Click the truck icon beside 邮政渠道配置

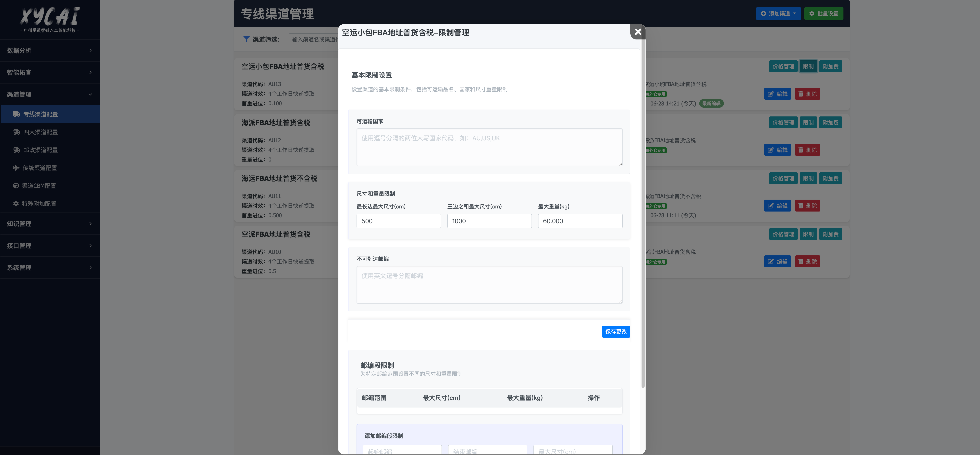pos(16,150)
